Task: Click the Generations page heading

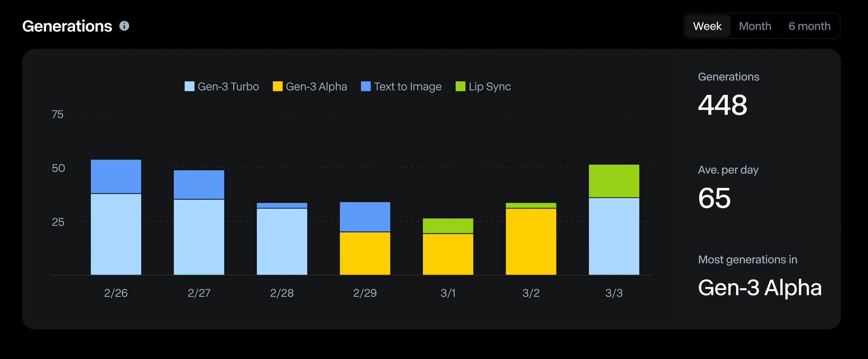Action: (67, 26)
